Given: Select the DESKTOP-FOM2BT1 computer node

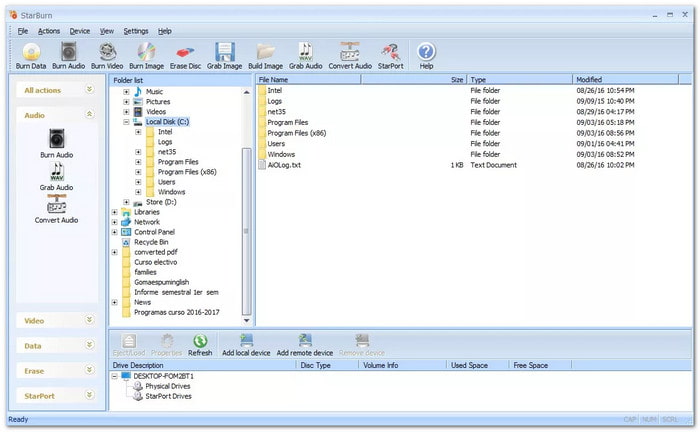Looking at the screenshot, I should pyautogui.click(x=163, y=376).
